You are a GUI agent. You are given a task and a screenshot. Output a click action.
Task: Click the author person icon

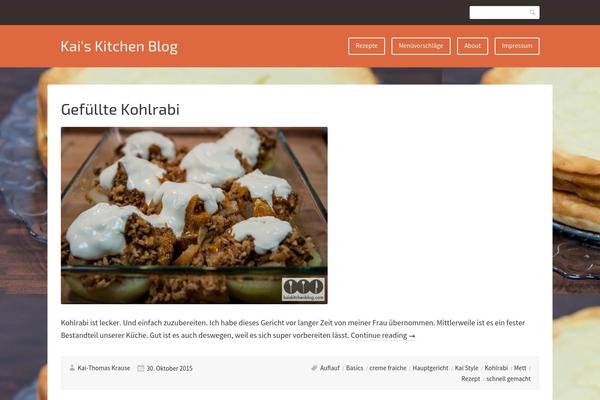point(72,368)
